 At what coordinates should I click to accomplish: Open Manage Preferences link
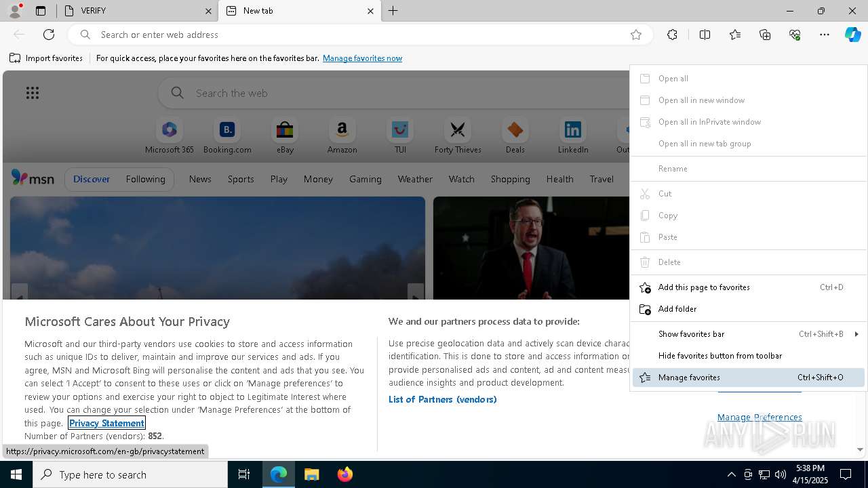[759, 417]
